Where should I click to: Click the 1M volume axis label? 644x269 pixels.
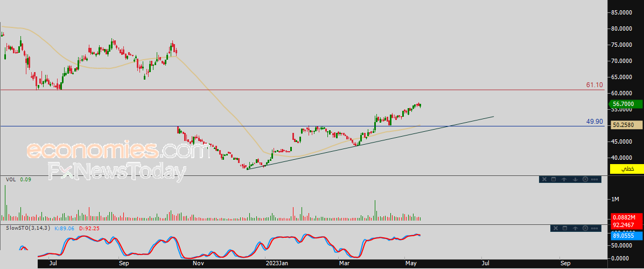click(x=615, y=199)
